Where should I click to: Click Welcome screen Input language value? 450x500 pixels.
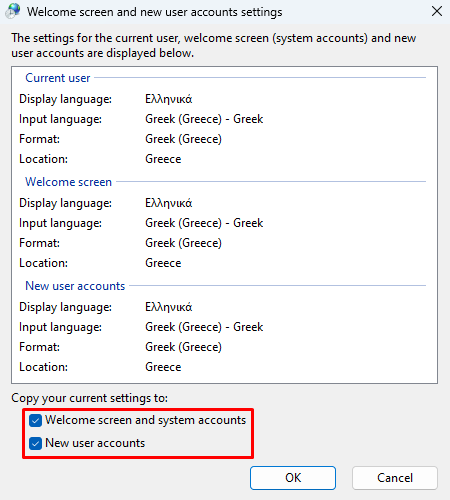coord(204,223)
